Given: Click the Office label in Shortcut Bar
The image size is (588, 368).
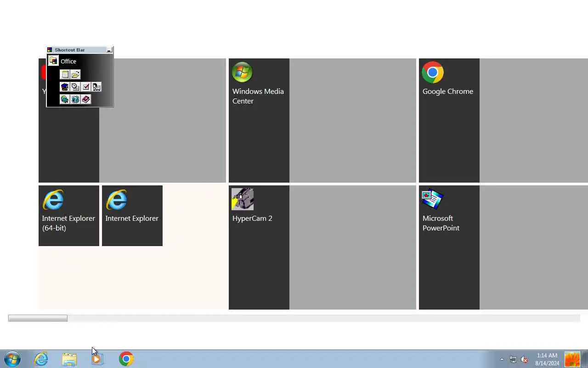Looking at the screenshot, I should pyautogui.click(x=68, y=61).
